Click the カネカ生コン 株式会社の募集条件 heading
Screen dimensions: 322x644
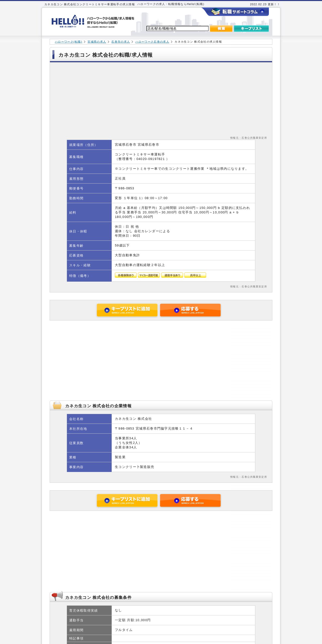coord(98,597)
